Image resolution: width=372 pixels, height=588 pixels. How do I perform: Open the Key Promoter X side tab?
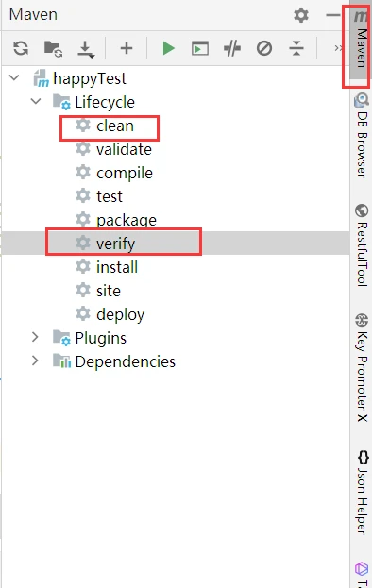coord(362,367)
